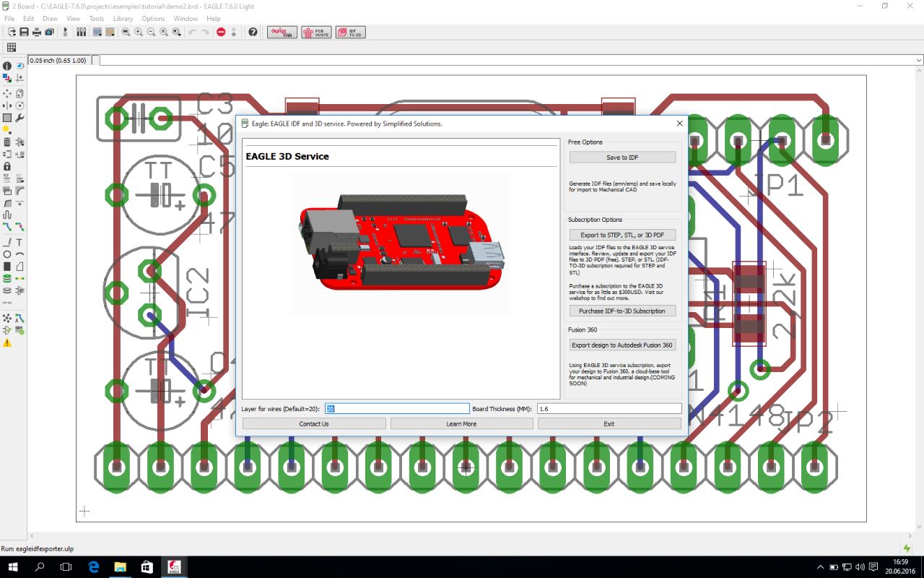The width and height of the screenshot is (924, 578).
Task: Select the Meander tool
Action: 7,215
